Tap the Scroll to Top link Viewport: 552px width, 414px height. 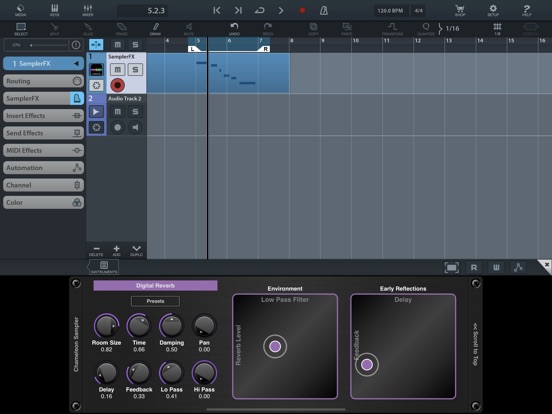[x=475, y=344]
